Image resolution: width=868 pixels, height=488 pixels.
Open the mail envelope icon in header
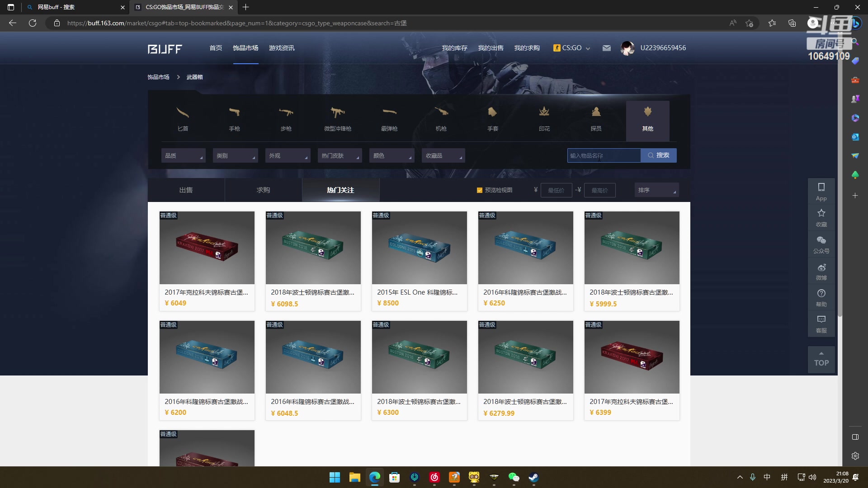click(607, 48)
